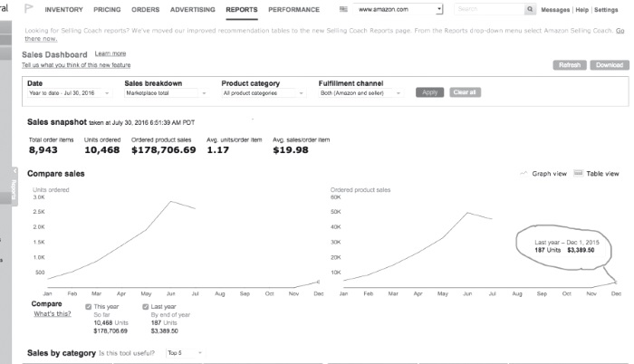Image resolution: width=634 pixels, height=364 pixels.
Task: Open the Product category dropdown
Action: [264, 92]
